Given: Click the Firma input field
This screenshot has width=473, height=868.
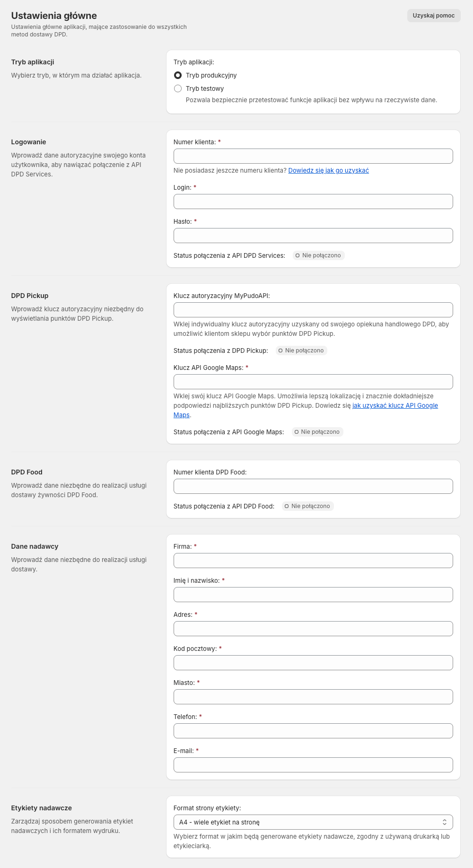Looking at the screenshot, I should click(x=313, y=561).
